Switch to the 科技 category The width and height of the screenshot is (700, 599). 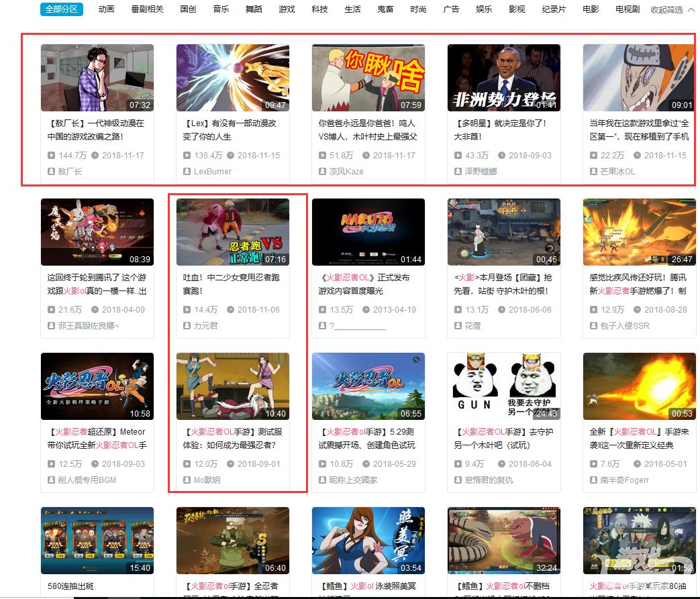[319, 9]
